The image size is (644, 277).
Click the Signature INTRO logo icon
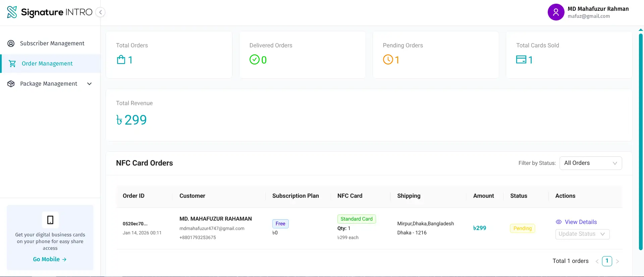tap(12, 12)
